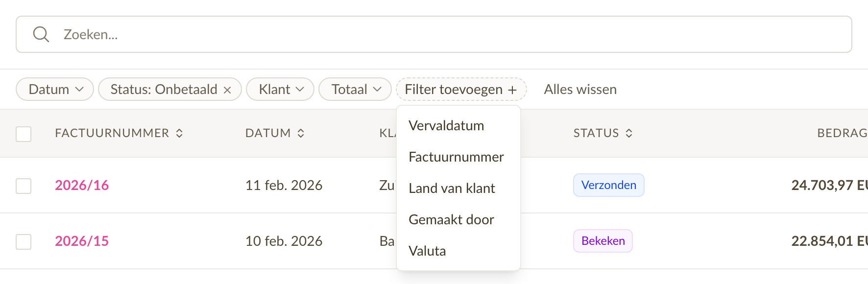Open the Datum filter dropdown
Screen dimensions: 868x284
click(55, 89)
